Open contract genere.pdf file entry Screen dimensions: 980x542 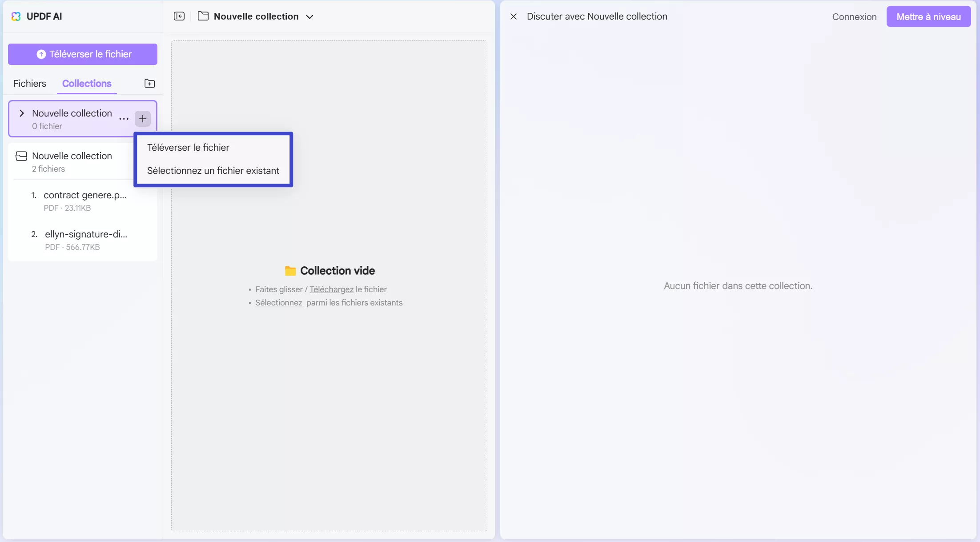(x=84, y=196)
